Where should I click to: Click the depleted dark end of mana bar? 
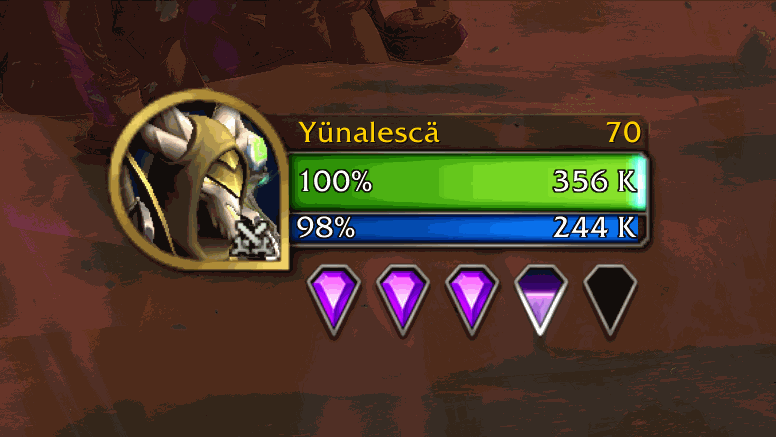(x=642, y=228)
